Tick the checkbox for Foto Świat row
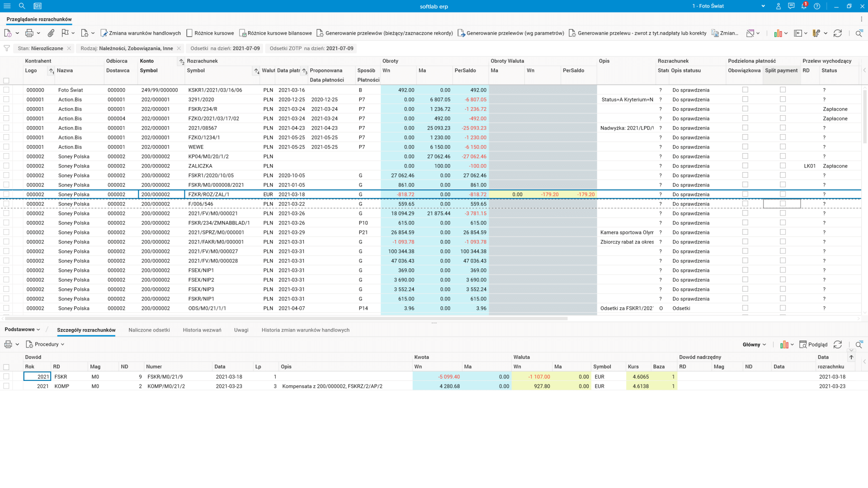The image size is (868, 488). (x=6, y=90)
